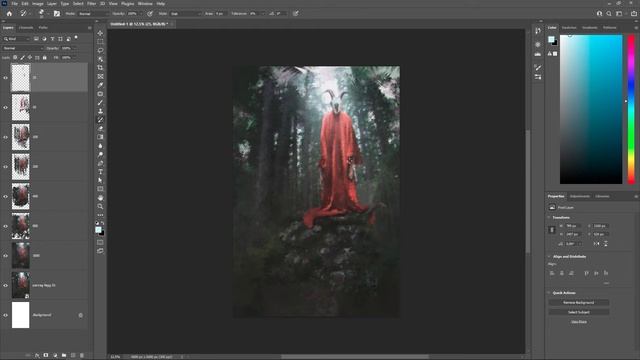
Task: Click the new group folder icon
Action: (64, 356)
